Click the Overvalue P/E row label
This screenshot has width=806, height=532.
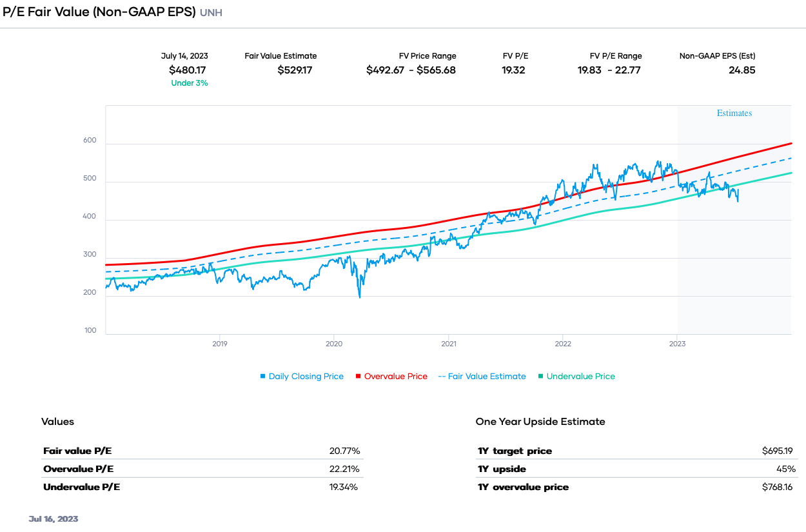79,469
